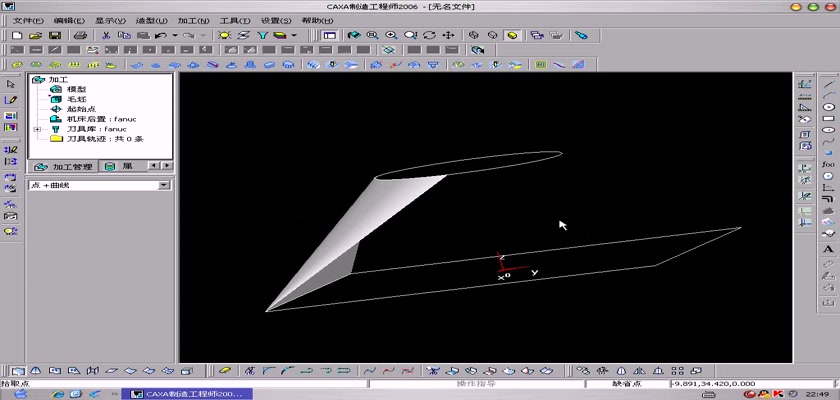Open the layer color dropdown arrow
The image size is (840, 400).
(x=294, y=35)
